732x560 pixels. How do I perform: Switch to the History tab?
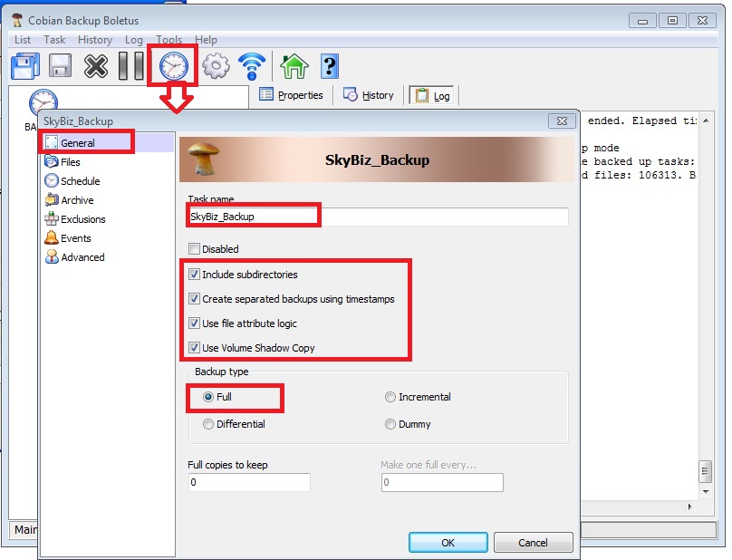click(x=370, y=95)
